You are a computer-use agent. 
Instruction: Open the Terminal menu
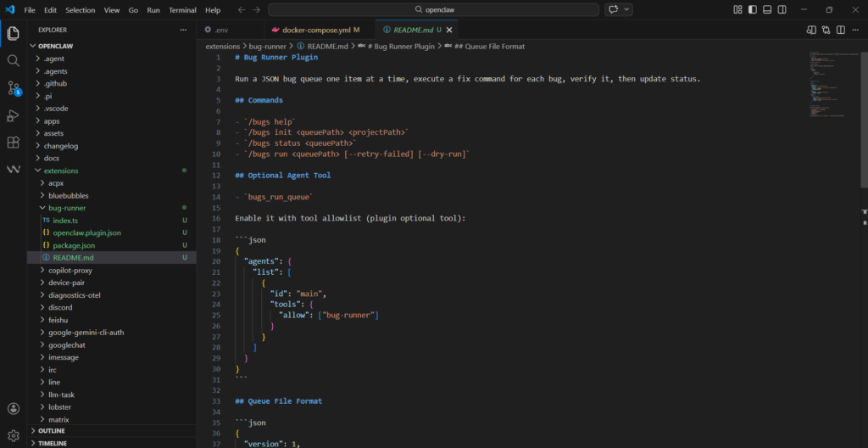click(182, 10)
